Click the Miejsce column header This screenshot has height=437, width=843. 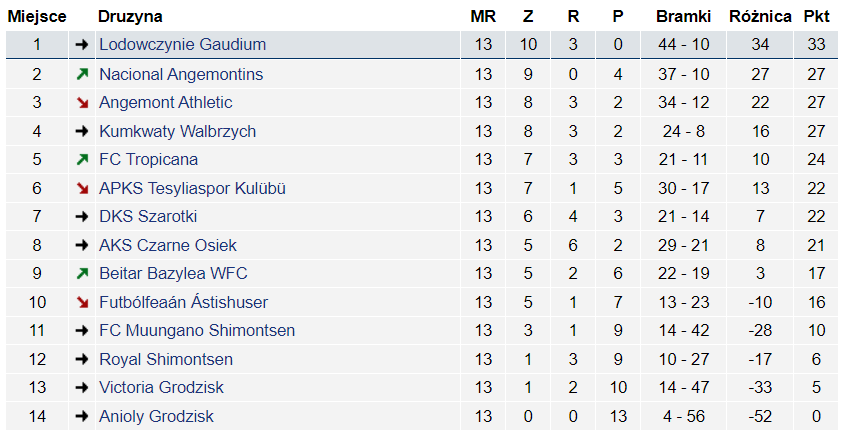tap(37, 16)
